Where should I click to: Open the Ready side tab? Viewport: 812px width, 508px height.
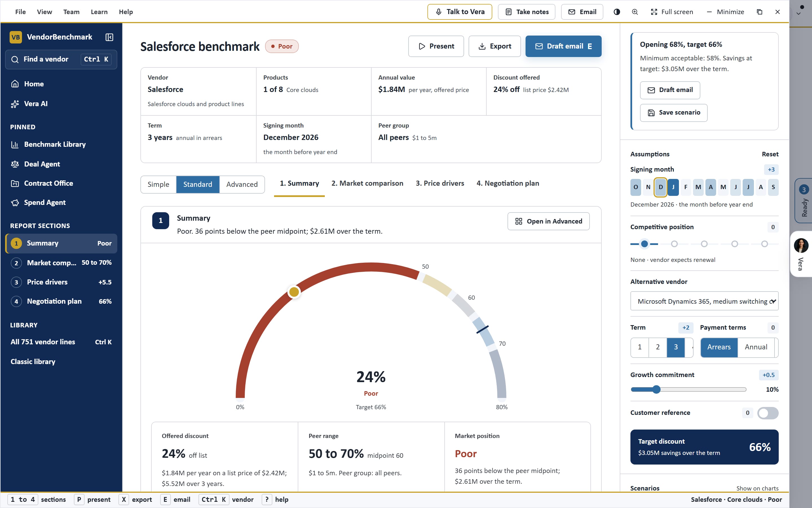804,201
